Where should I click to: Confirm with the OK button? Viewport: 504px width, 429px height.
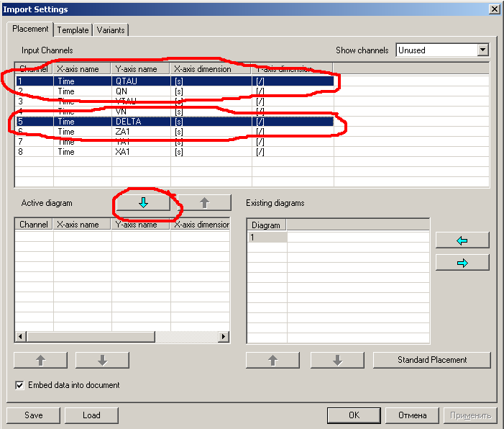(354, 415)
